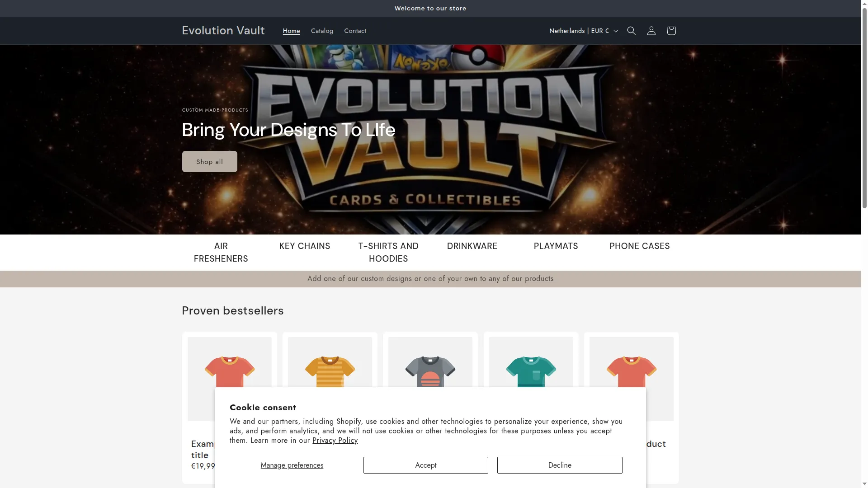
Task: Click the Evolution Vault store logo text
Action: [x=223, y=30]
